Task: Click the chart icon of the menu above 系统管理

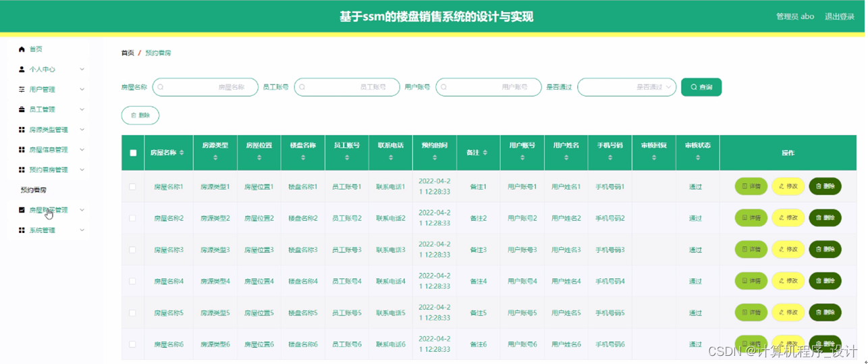Action: pos(22,210)
